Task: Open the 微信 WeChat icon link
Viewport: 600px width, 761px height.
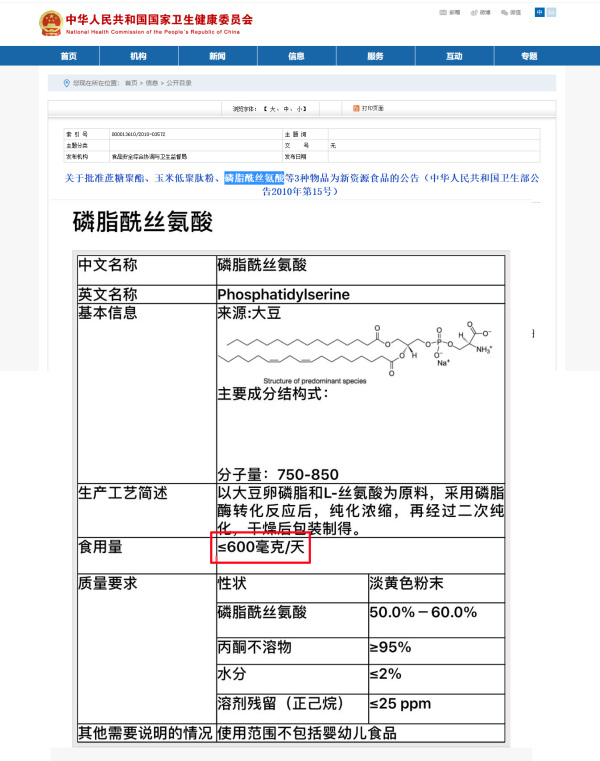Action: (x=511, y=13)
